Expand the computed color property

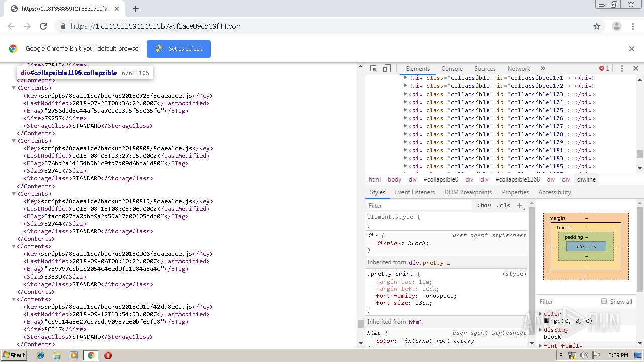(541, 314)
